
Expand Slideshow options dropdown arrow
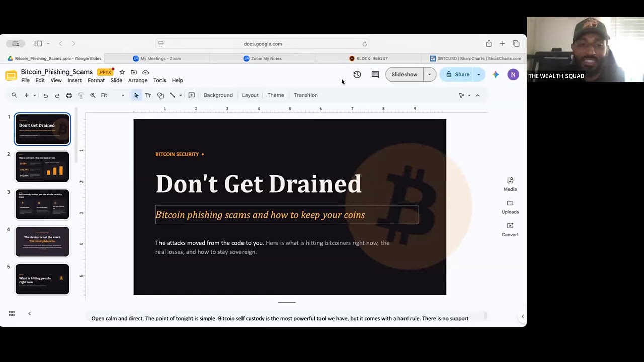click(x=429, y=75)
